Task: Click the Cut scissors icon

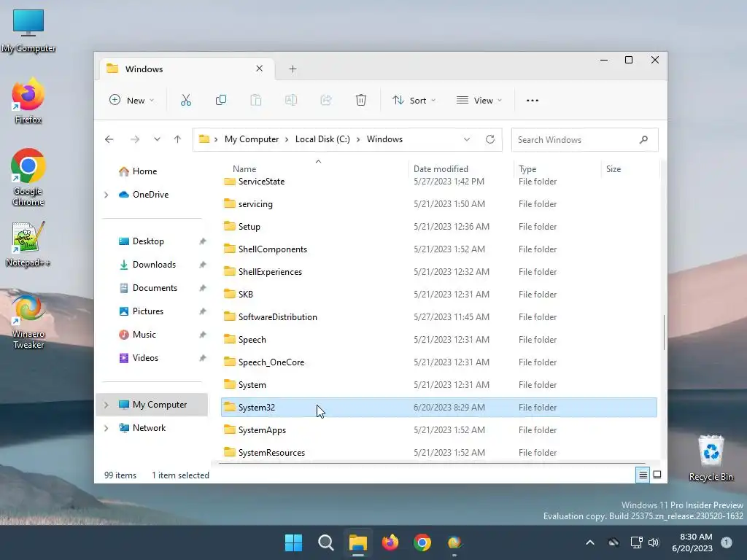Action: click(186, 101)
